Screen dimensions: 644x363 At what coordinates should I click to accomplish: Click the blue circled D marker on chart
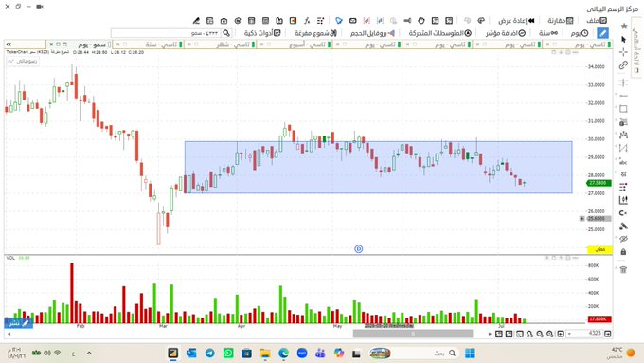point(359,248)
